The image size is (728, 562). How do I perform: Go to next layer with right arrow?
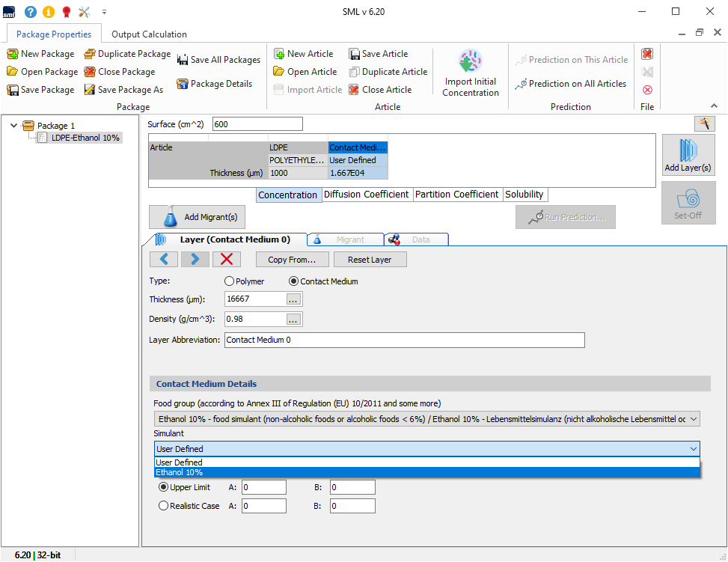195,259
